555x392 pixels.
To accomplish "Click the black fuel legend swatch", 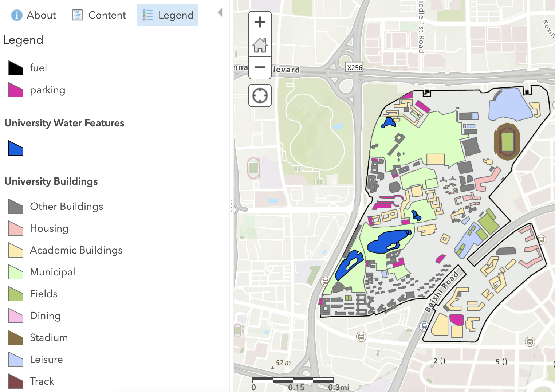I will [16, 68].
